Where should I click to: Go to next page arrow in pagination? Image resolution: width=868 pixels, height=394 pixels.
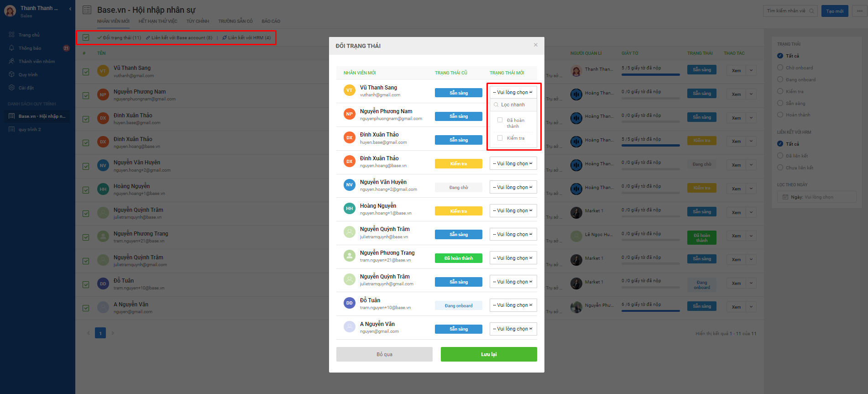113,333
